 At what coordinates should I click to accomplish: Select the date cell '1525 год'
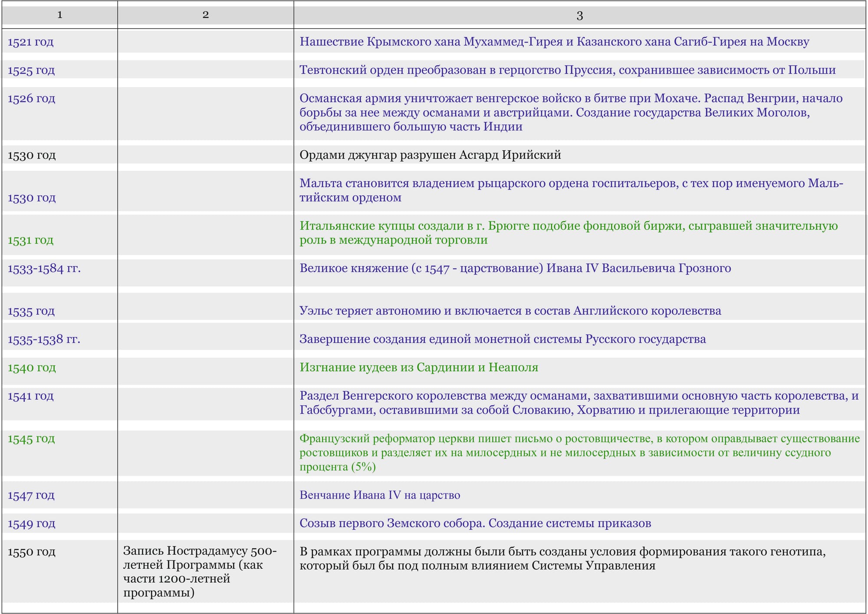31,70
